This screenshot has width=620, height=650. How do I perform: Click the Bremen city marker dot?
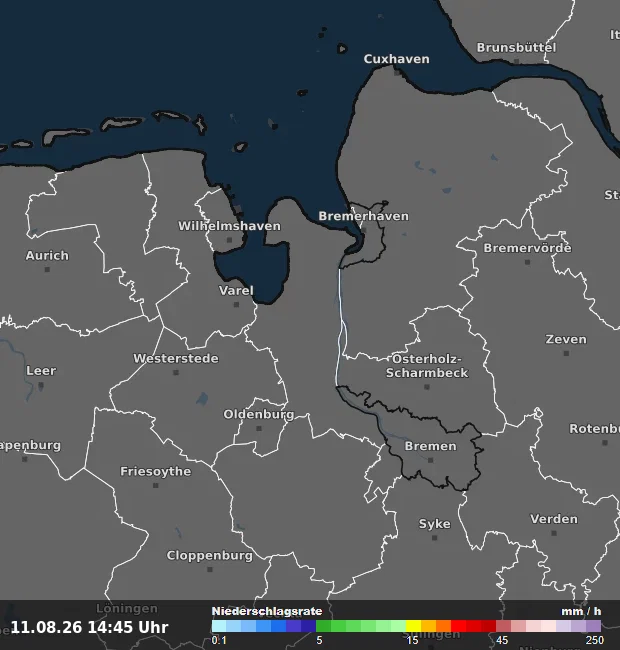431,460
